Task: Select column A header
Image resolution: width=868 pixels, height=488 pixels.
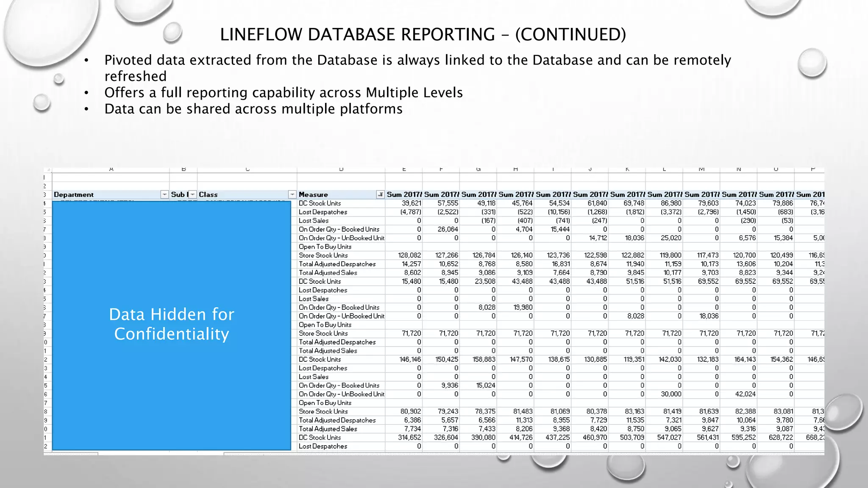Action: [111, 169]
